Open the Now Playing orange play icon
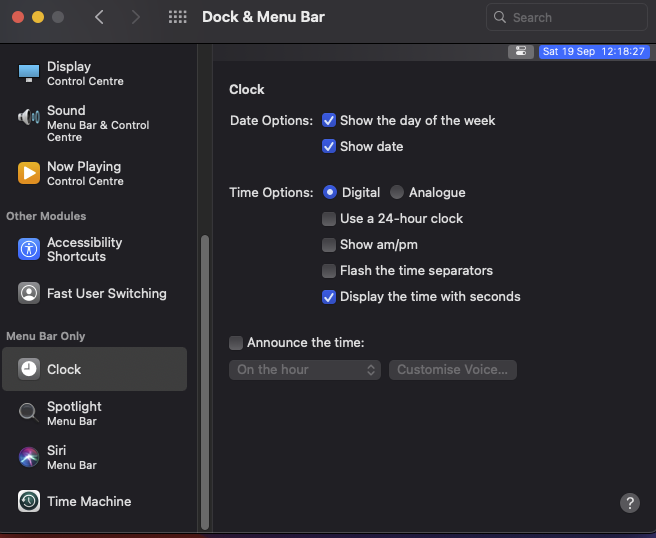The image size is (656, 538). (29, 173)
